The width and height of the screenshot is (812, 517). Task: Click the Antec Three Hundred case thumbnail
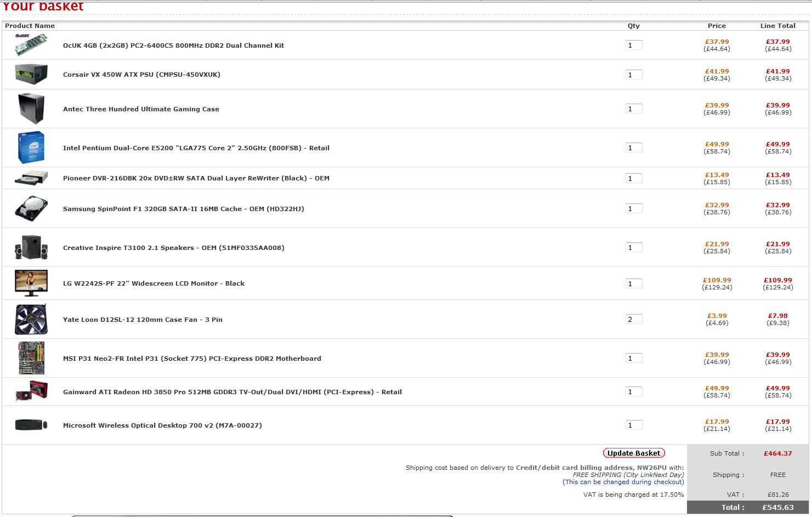(x=31, y=109)
